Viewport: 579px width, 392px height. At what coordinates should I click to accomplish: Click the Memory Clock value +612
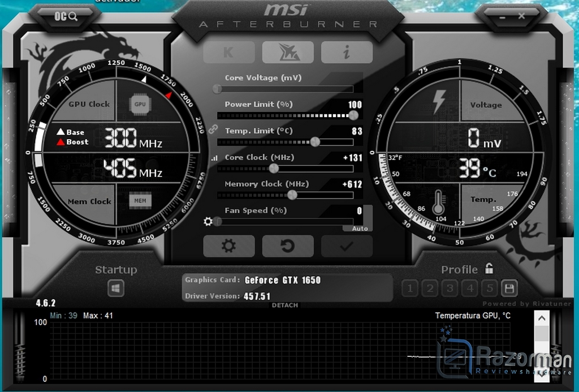click(x=352, y=184)
